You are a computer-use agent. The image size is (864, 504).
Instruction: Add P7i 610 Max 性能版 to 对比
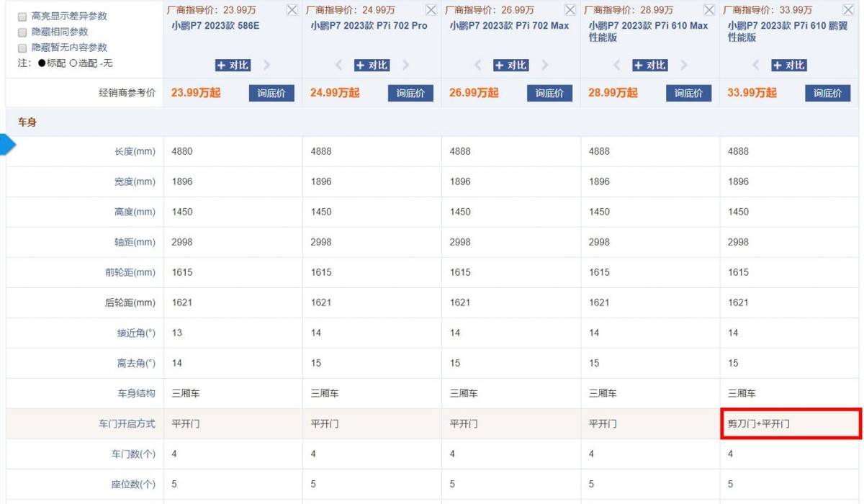coord(650,66)
